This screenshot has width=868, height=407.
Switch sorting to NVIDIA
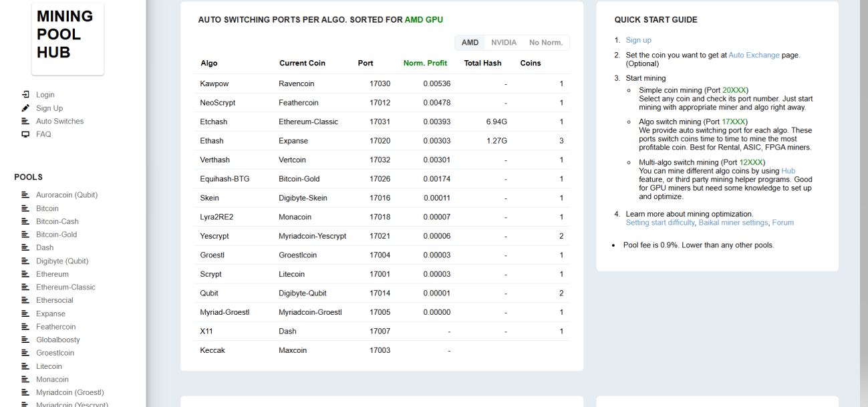pos(503,43)
